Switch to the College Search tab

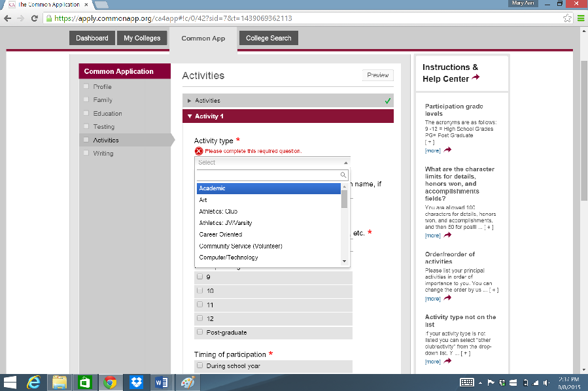click(x=268, y=38)
